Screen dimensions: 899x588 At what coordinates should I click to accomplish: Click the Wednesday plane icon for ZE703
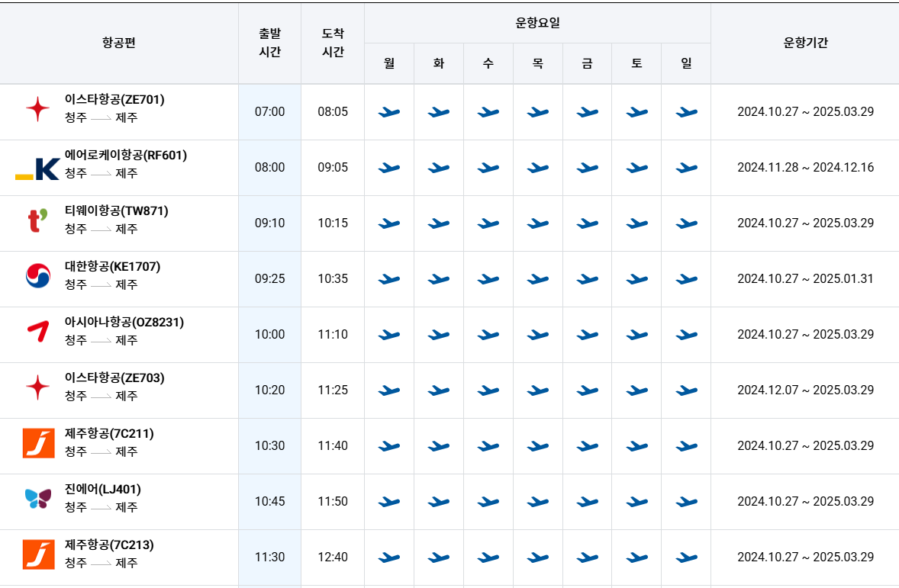(x=488, y=390)
